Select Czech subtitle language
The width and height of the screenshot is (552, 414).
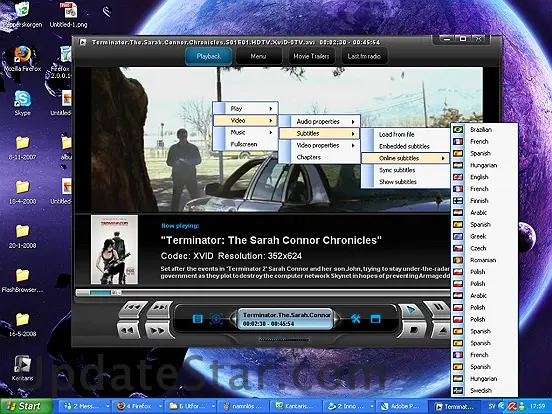pyautogui.click(x=484, y=248)
